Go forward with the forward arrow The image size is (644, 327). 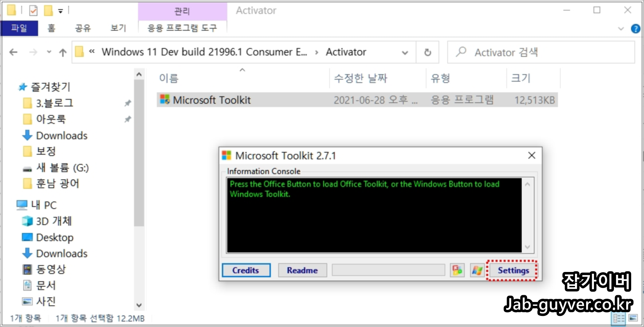click(x=33, y=52)
